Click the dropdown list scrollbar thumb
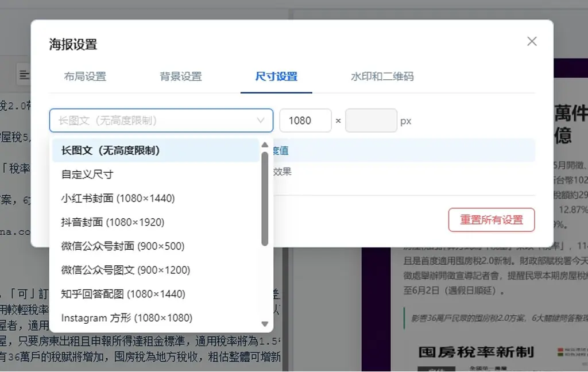The width and height of the screenshot is (588, 372). pyautogui.click(x=265, y=199)
